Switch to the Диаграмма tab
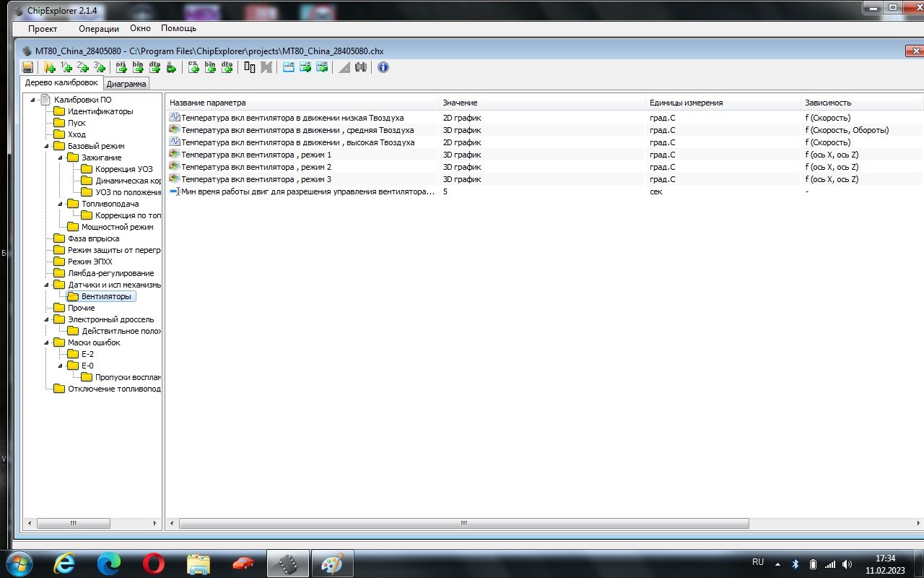The image size is (924, 578). [x=126, y=84]
